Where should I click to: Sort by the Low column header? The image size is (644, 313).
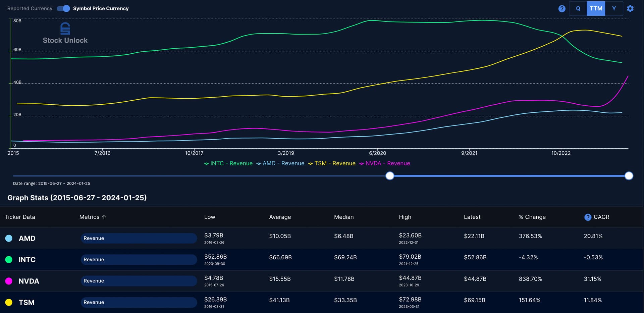[x=210, y=217]
